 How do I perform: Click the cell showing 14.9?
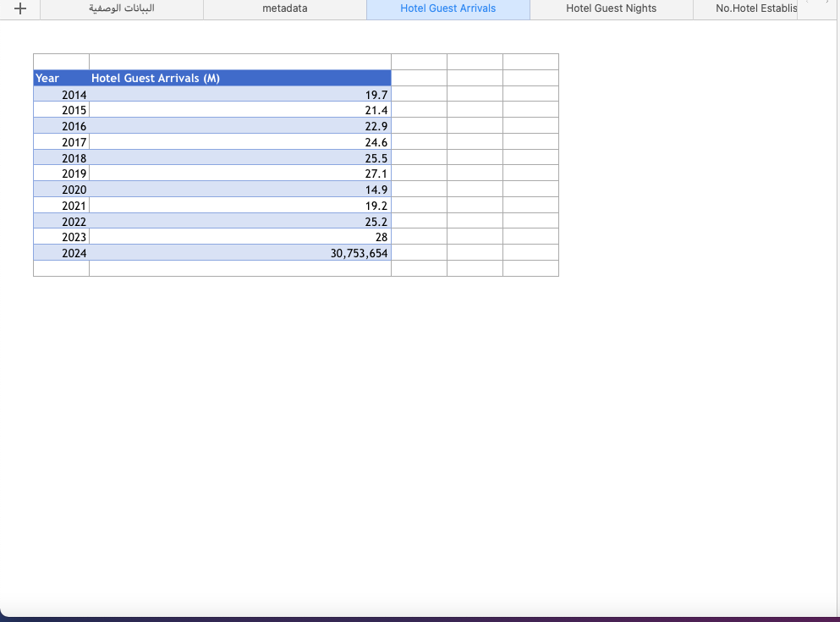[239, 190]
